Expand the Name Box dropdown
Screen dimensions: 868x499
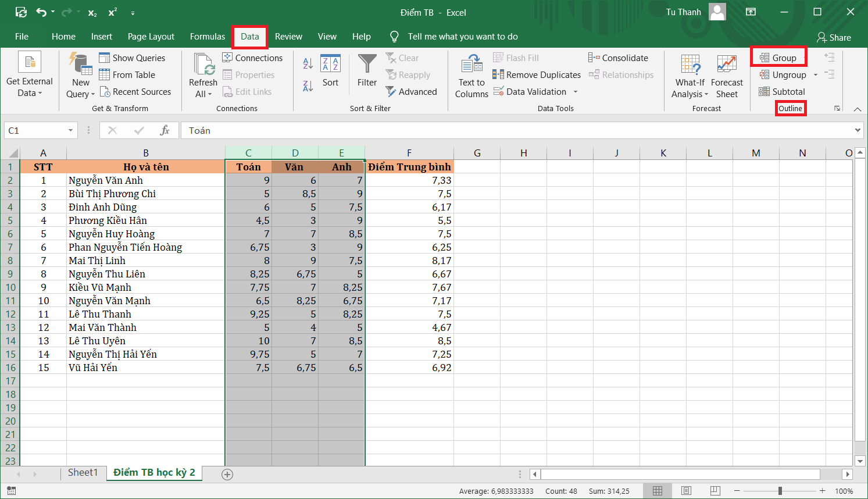(70, 131)
